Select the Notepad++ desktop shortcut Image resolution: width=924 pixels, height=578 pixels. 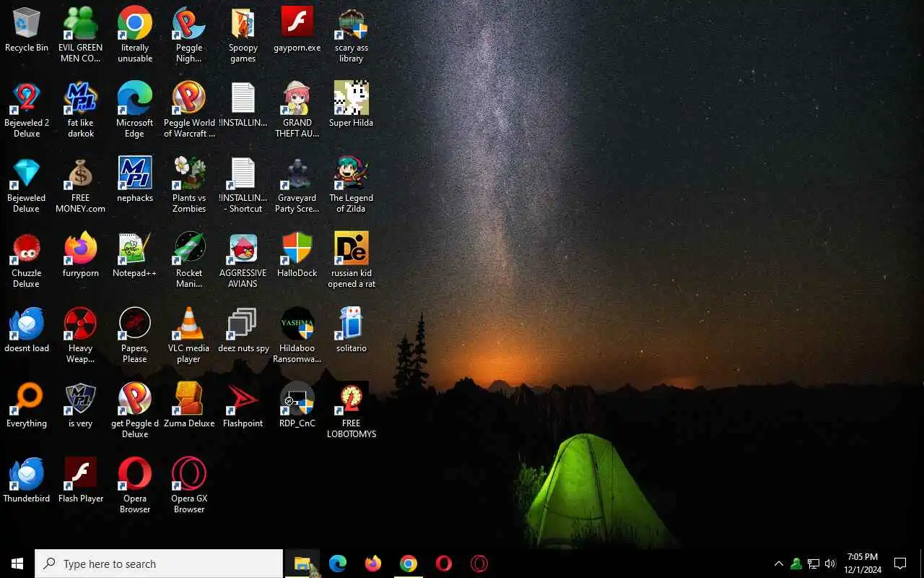tap(135, 254)
